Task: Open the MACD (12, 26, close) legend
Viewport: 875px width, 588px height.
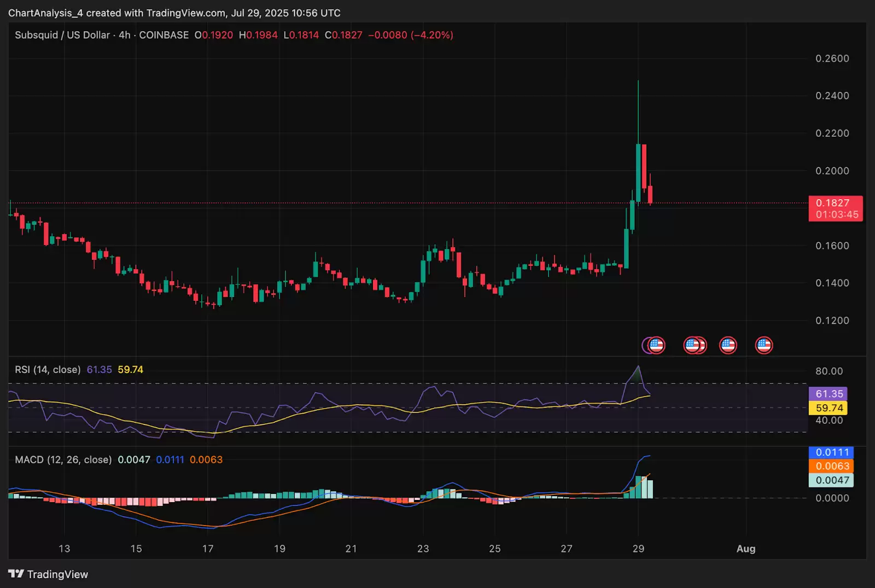Action: 63,460
